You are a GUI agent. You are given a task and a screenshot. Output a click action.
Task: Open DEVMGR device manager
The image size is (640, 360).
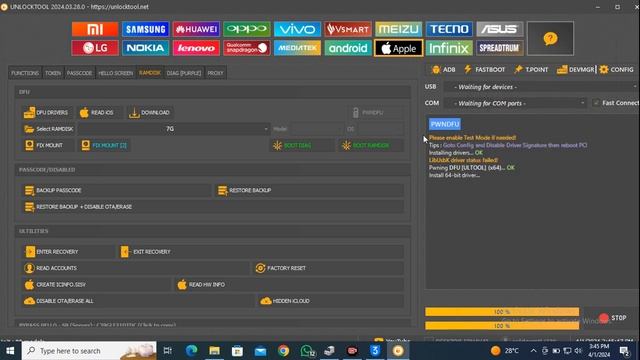pyautogui.click(x=576, y=70)
